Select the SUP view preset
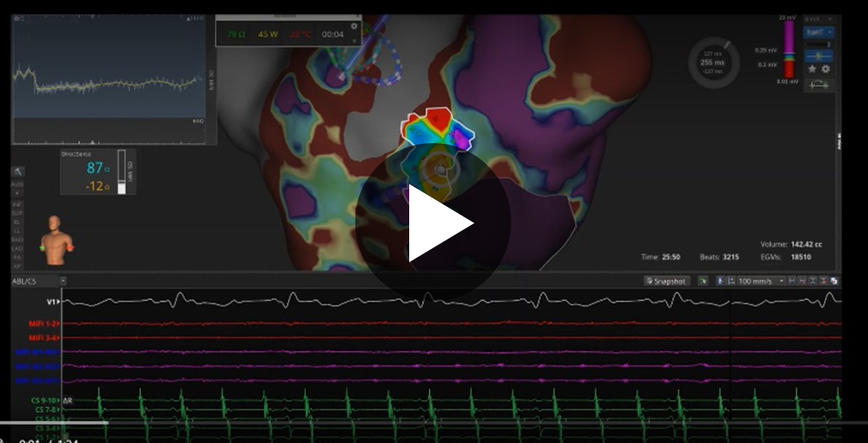Screen dimensions: 868x443 [x=18, y=213]
